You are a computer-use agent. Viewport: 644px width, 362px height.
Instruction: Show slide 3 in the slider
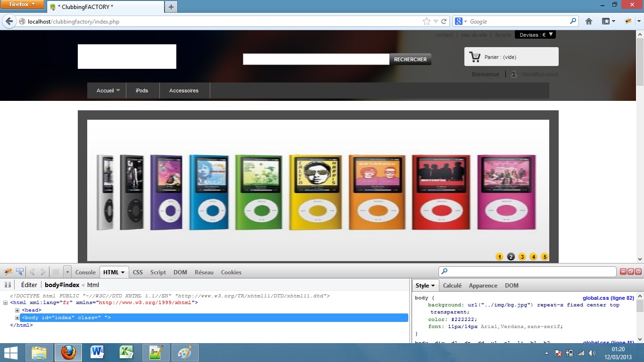coord(522,257)
